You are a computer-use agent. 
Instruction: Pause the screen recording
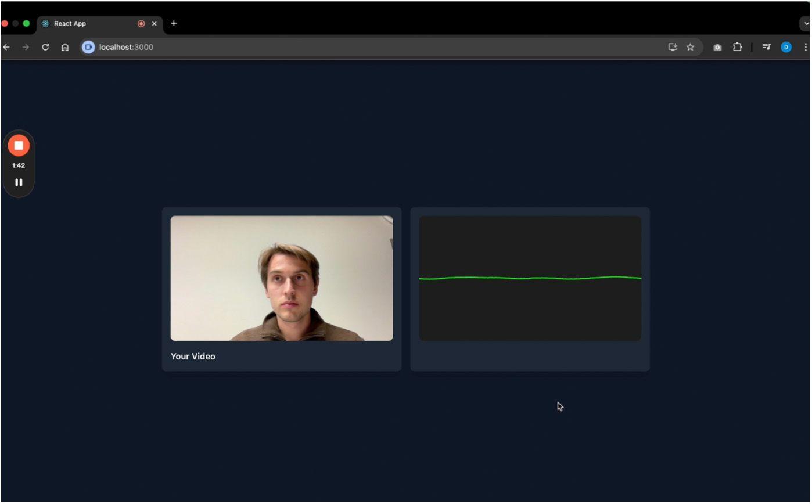click(19, 182)
